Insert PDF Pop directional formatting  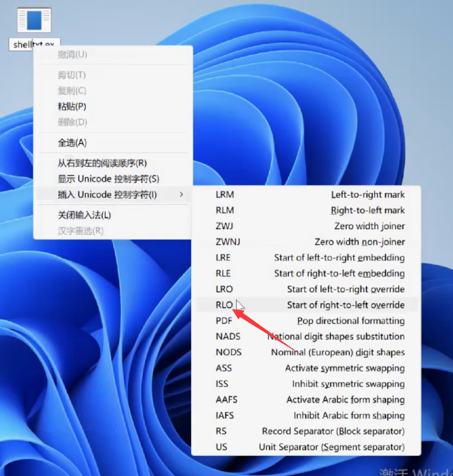(307, 321)
